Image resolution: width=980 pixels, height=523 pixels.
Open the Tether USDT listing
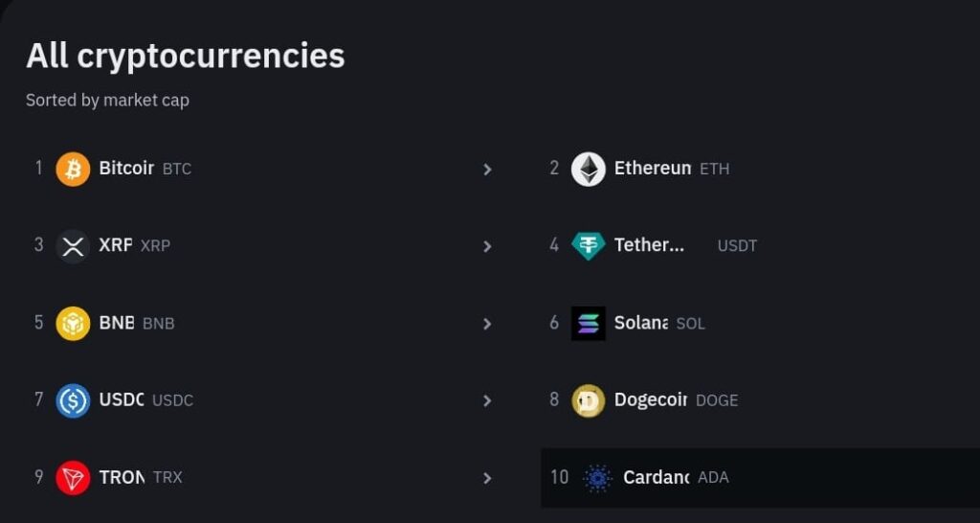tap(760, 246)
